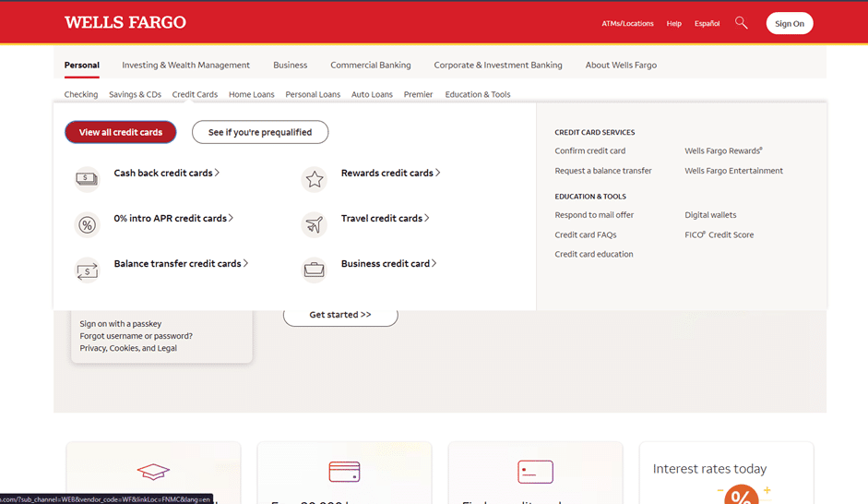Viewport: 868px width, 504px height.
Task: Click View all credit cards button
Action: coord(121,132)
